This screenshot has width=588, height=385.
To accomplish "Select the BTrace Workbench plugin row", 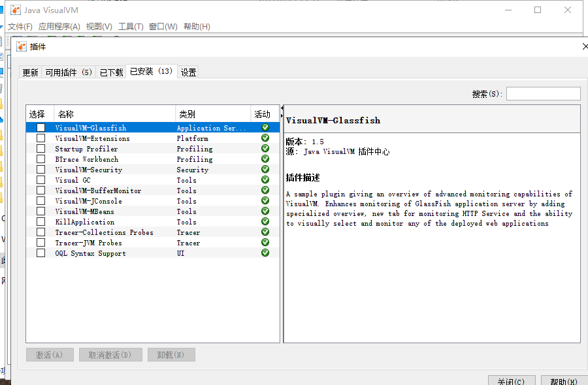I will [x=153, y=159].
